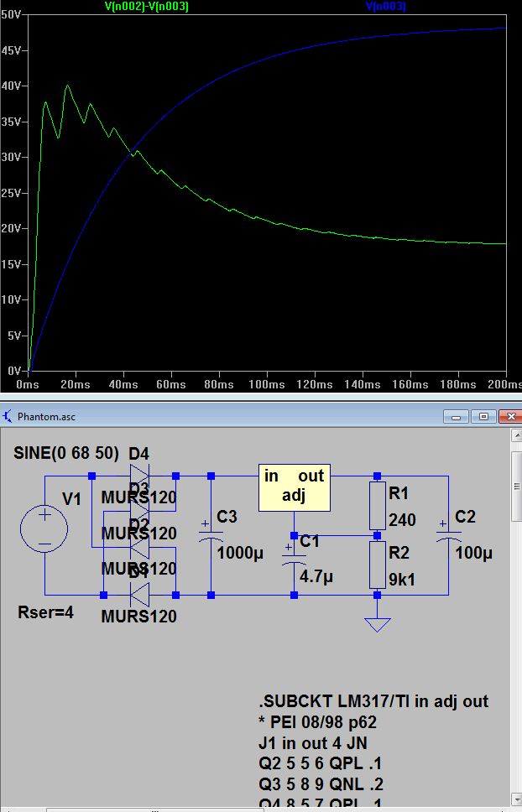
Task: Click the 4.7µ value of C1
Action: point(316,576)
